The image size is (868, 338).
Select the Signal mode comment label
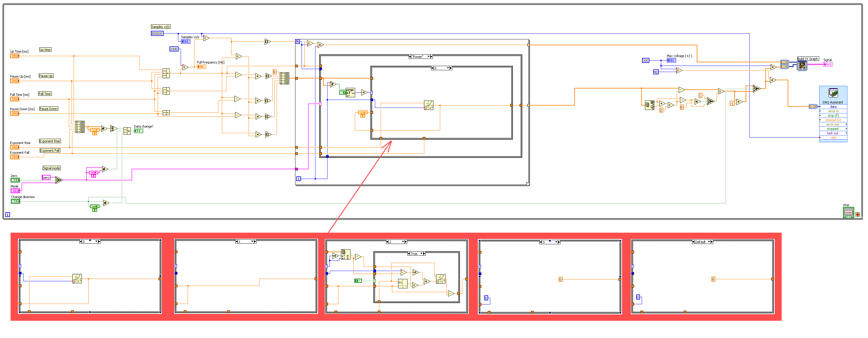point(51,168)
